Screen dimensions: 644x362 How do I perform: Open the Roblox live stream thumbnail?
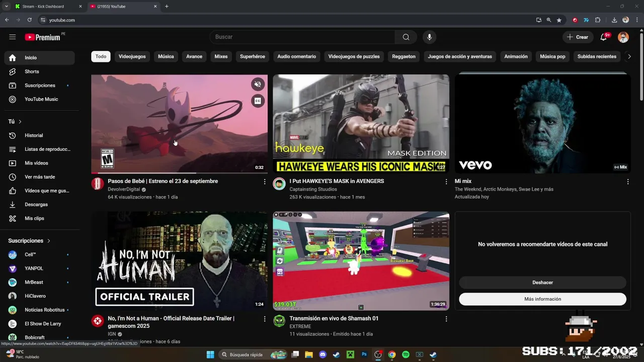(361, 261)
